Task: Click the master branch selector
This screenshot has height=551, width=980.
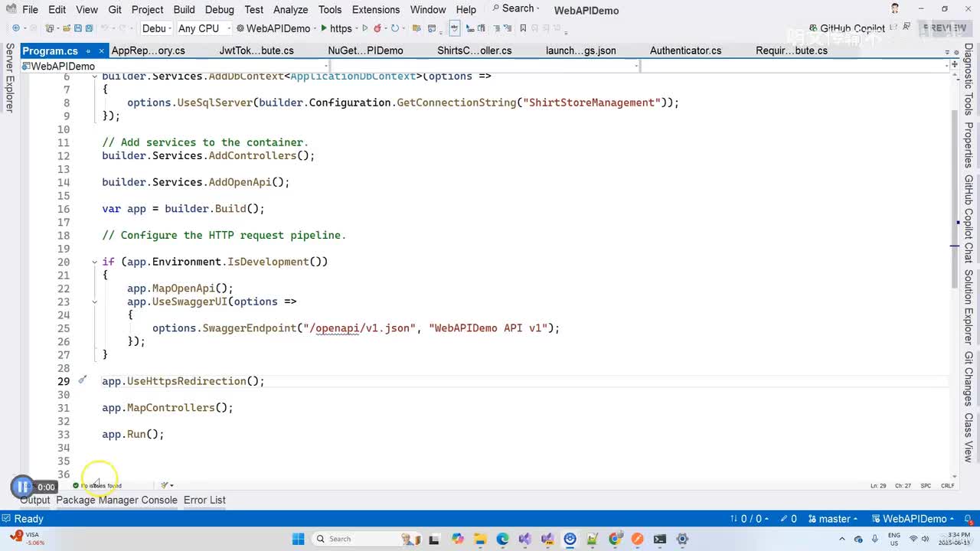Action: pyautogui.click(x=833, y=519)
